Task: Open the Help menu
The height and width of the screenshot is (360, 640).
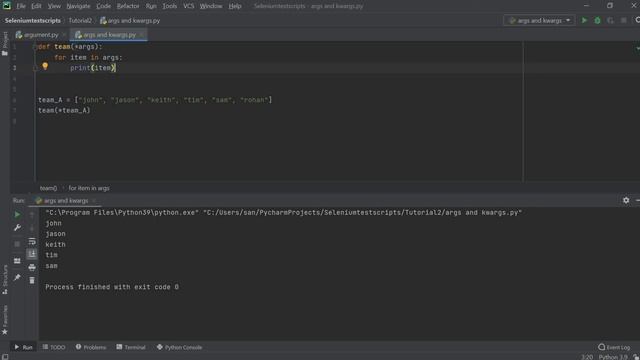Action: pyautogui.click(x=235, y=6)
